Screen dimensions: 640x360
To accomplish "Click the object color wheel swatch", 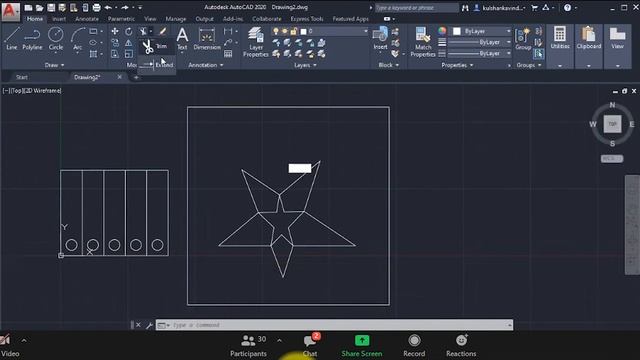I will tap(442, 31).
